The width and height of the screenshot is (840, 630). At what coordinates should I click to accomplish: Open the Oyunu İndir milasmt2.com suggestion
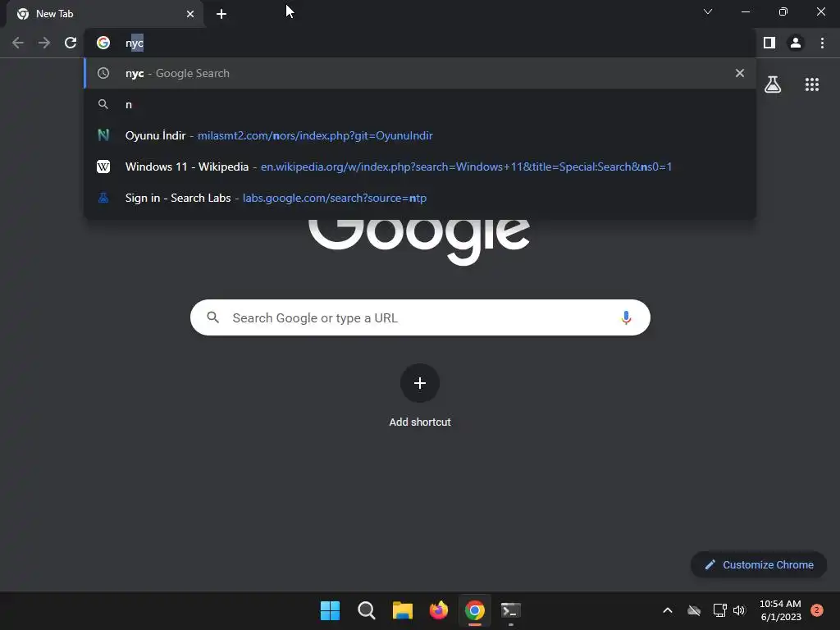(419, 135)
